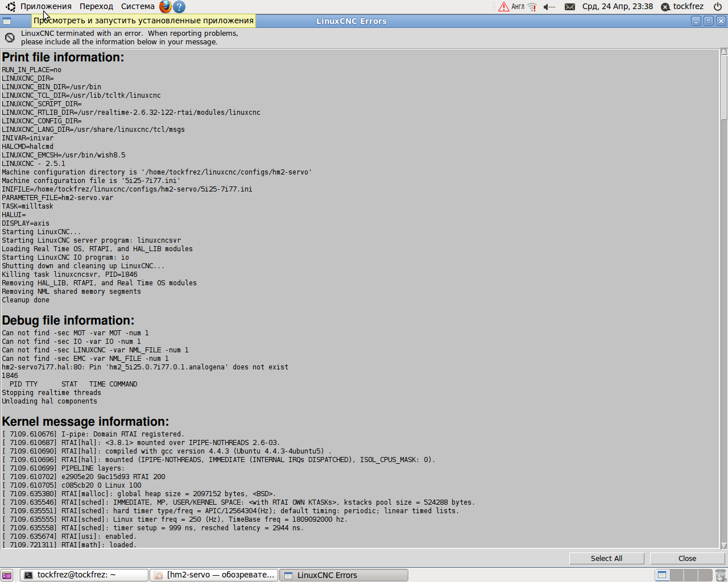The image size is (728, 582).
Task: Click the 'LINUXCNC_TCL_DIR=/usr/lib/tcltk/linuxcnc' line
Action: 81,95
